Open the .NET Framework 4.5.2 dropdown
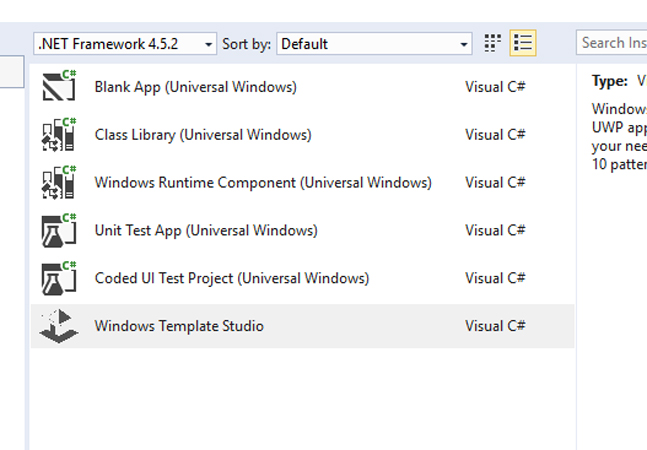Viewport: 647px width, 450px height. tap(125, 44)
